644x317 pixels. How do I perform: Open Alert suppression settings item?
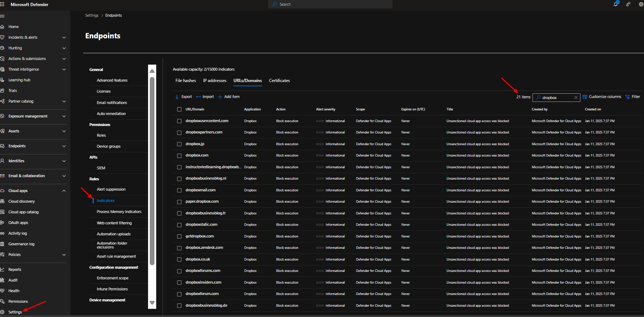click(x=111, y=189)
